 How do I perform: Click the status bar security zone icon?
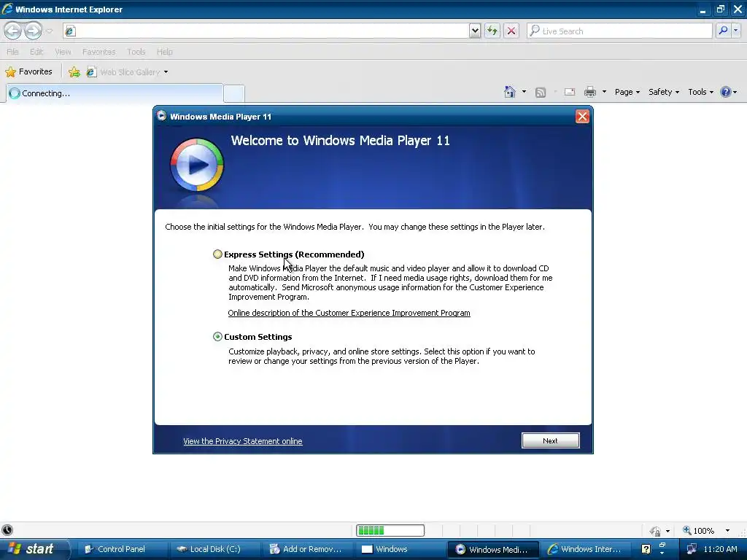point(655,531)
